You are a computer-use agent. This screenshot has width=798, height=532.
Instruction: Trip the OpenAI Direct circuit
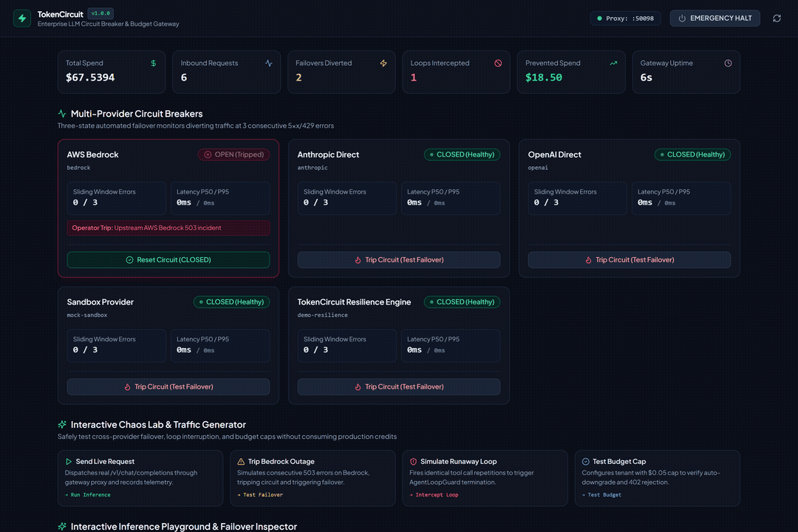[x=630, y=259]
